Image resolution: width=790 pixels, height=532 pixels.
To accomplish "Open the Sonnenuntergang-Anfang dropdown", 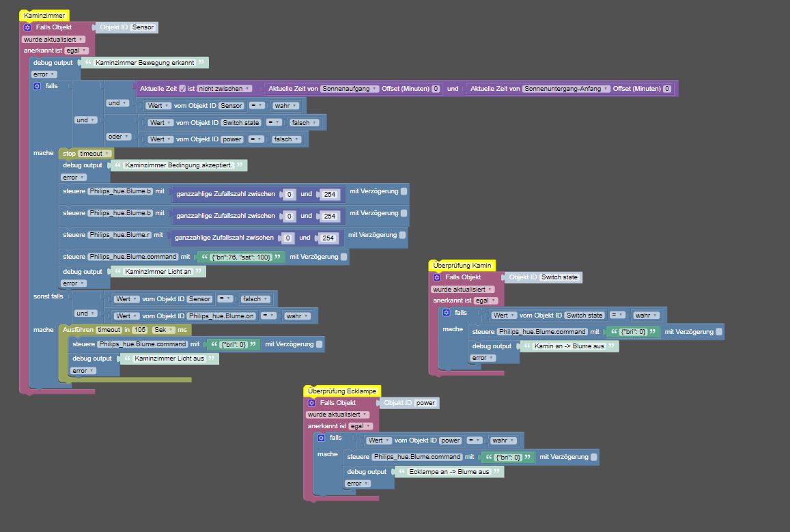I will (x=566, y=89).
